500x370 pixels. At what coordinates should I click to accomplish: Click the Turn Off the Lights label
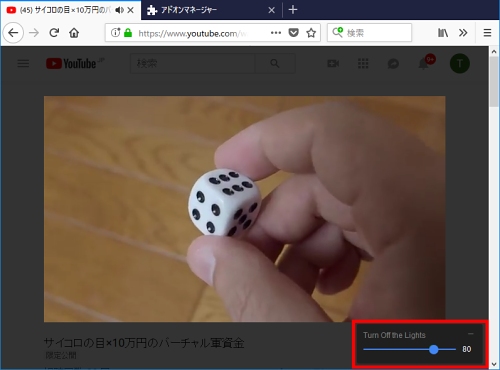394,335
